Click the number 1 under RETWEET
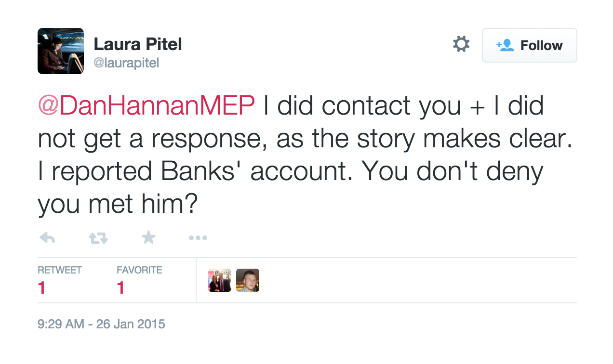The height and width of the screenshot is (364, 613). coord(42,287)
